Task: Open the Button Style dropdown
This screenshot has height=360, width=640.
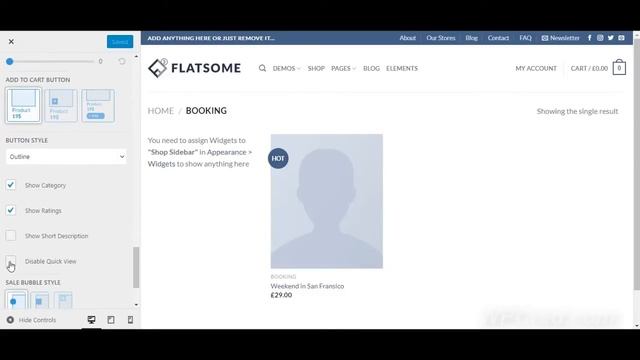Action: (66, 157)
